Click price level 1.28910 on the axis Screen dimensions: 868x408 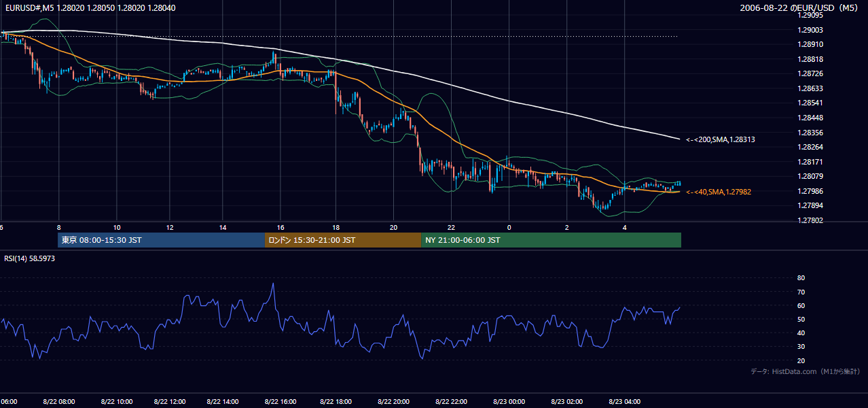pyautogui.click(x=810, y=44)
